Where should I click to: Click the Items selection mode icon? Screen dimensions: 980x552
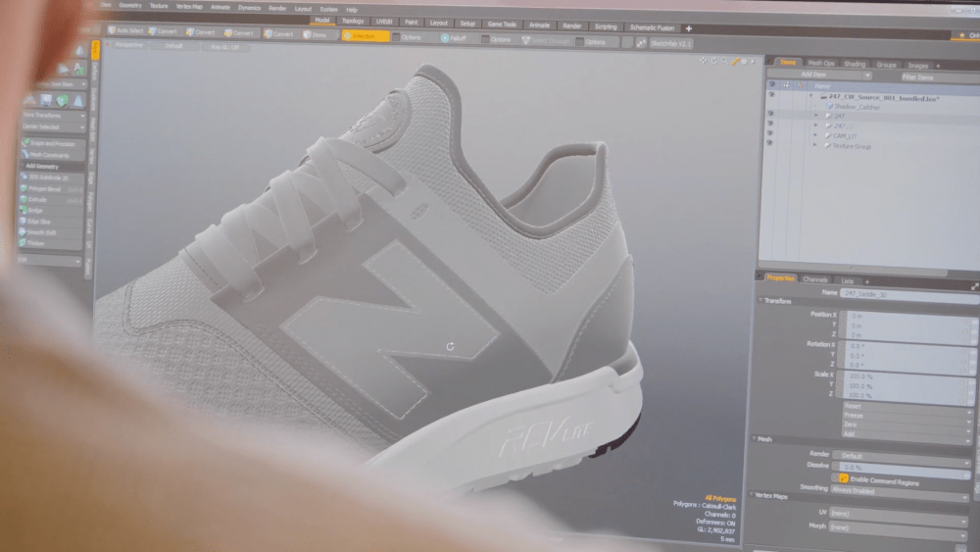308,34
